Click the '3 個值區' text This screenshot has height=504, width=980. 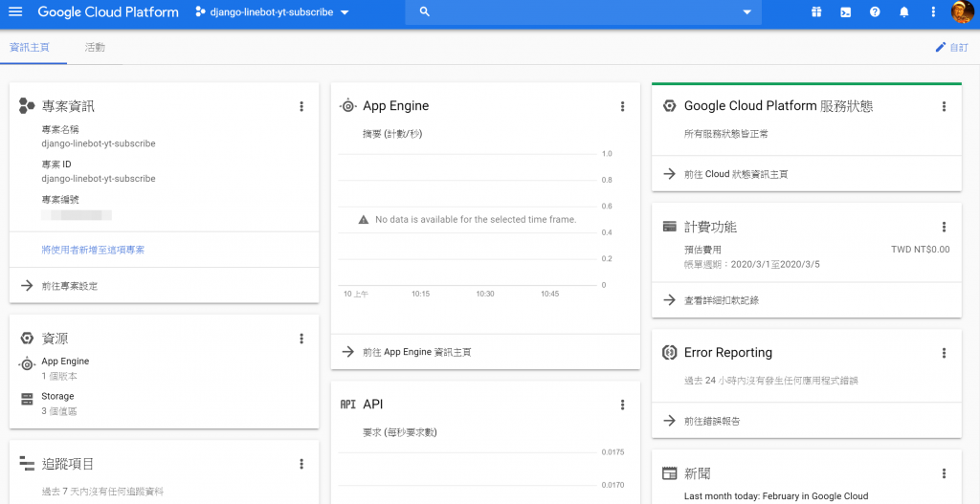point(59,411)
